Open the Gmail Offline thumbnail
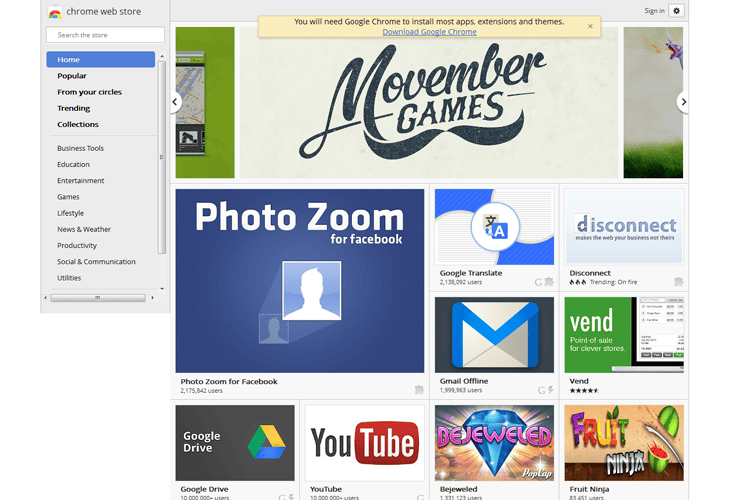The height and width of the screenshot is (500, 730). pyautogui.click(x=494, y=335)
